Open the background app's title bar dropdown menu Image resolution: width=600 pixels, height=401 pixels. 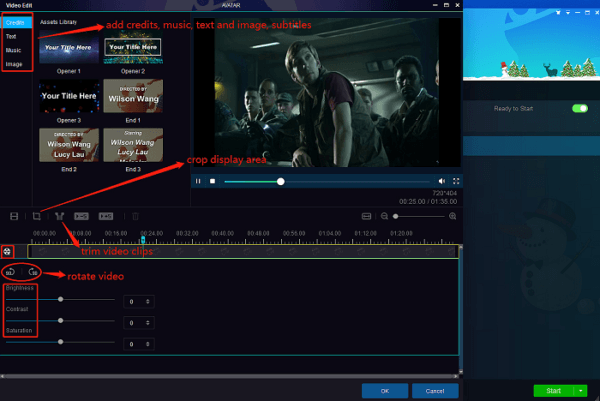568,13
